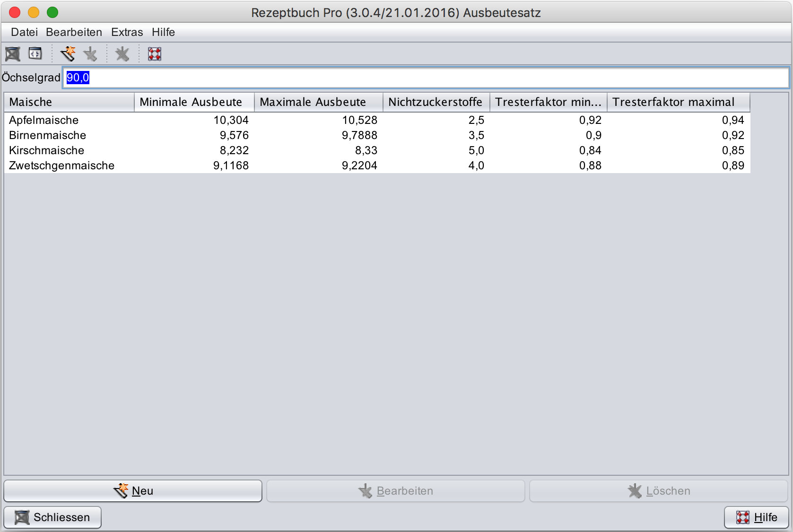The height and width of the screenshot is (532, 793).
Task: Click the close-window icon in the toolbar
Action: [13, 54]
